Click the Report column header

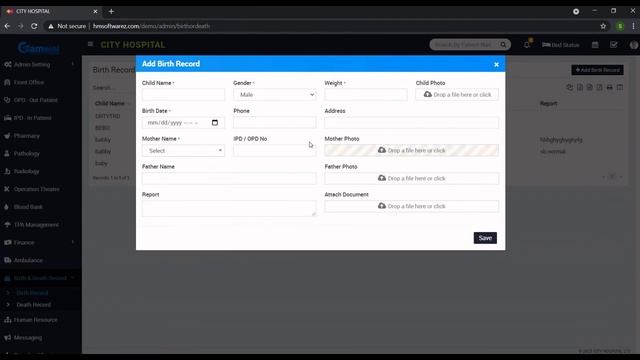click(x=548, y=104)
